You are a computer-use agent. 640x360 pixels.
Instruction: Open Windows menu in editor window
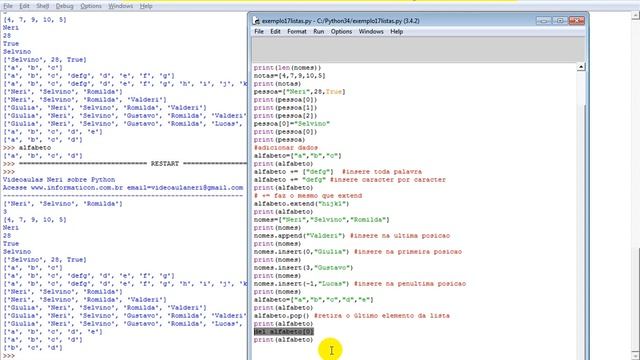pyautogui.click(x=371, y=31)
